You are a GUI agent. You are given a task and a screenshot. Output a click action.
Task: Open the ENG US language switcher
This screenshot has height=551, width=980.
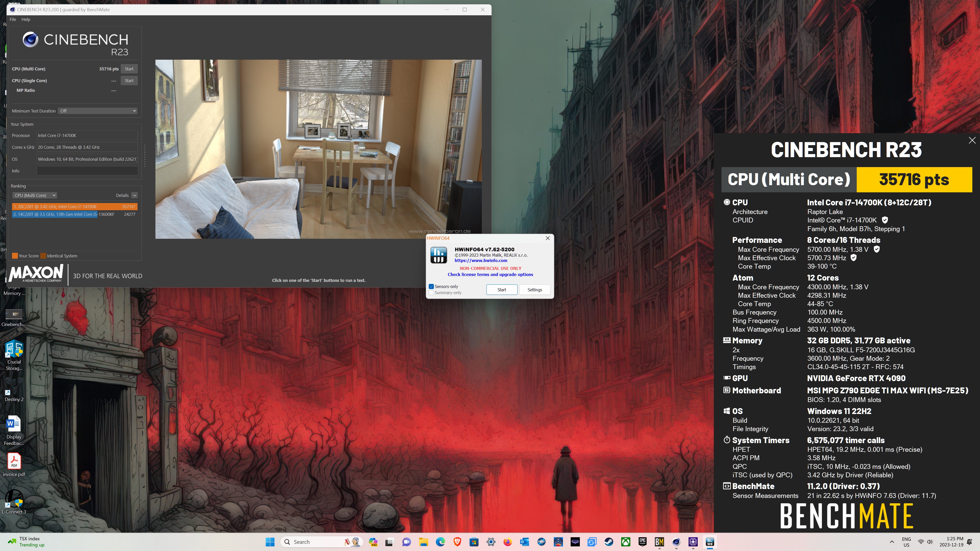tap(906, 542)
